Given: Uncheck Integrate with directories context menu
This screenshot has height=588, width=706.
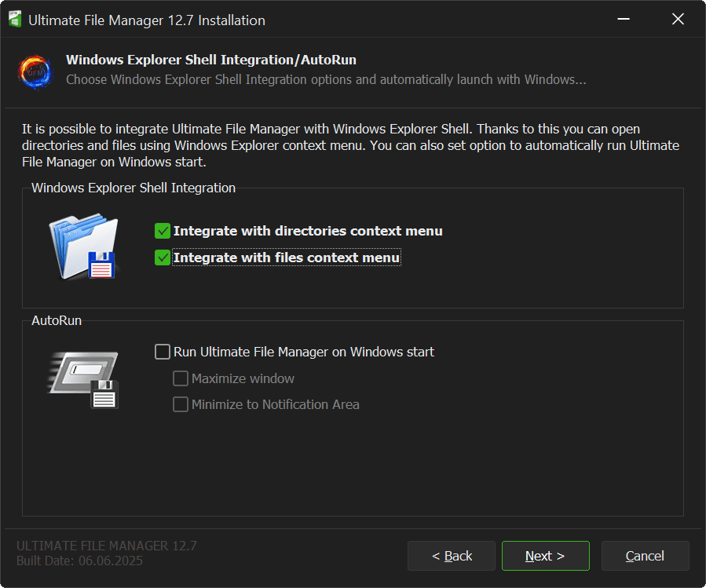Looking at the screenshot, I should click(163, 231).
